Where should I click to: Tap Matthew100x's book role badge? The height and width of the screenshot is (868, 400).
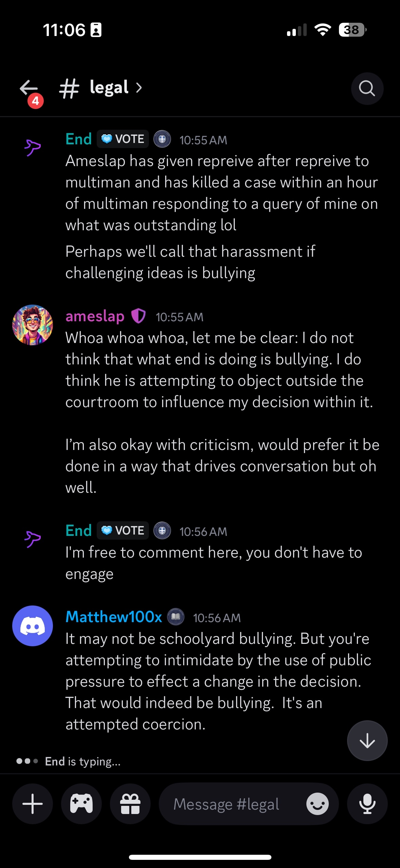(176, 617)
